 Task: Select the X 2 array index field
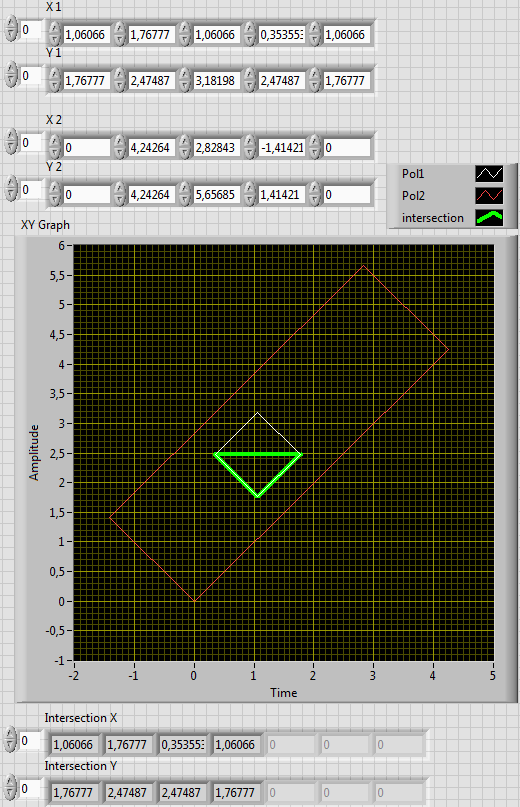tap(31, 143)
